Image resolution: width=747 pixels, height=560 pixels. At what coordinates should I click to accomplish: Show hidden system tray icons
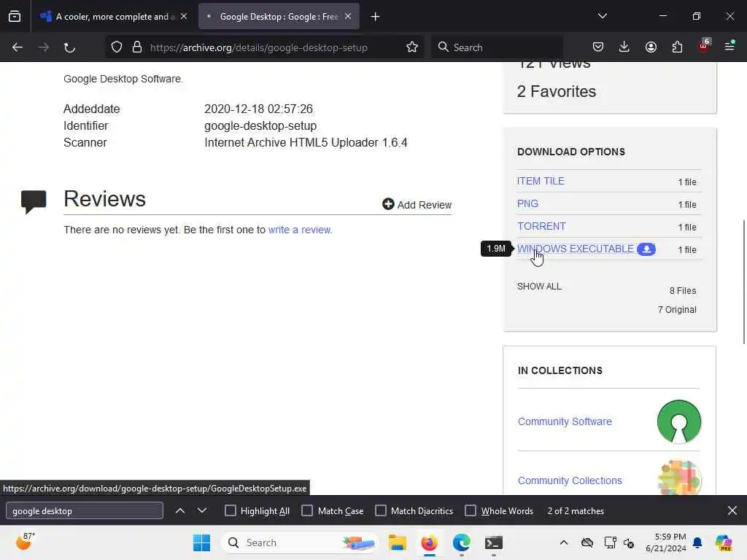(x=564, y=542)
